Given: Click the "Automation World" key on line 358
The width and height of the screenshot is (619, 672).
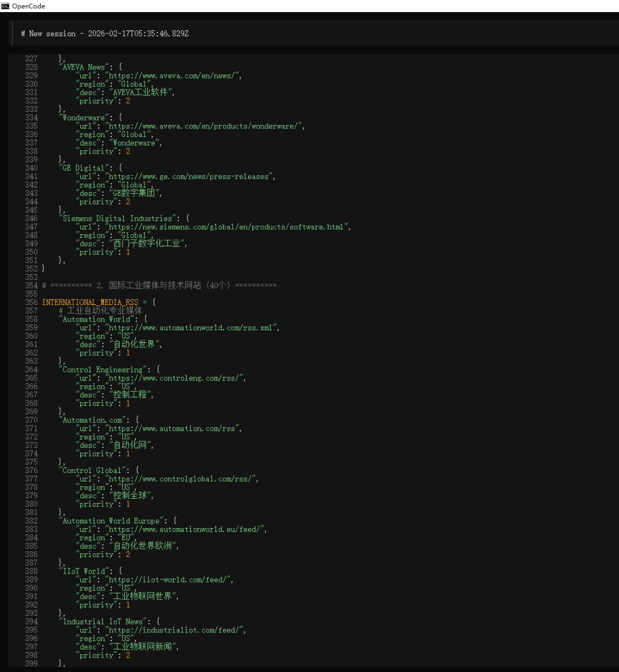Looking at the screenshot, I should pyautogui.click(x=96, y=319).
